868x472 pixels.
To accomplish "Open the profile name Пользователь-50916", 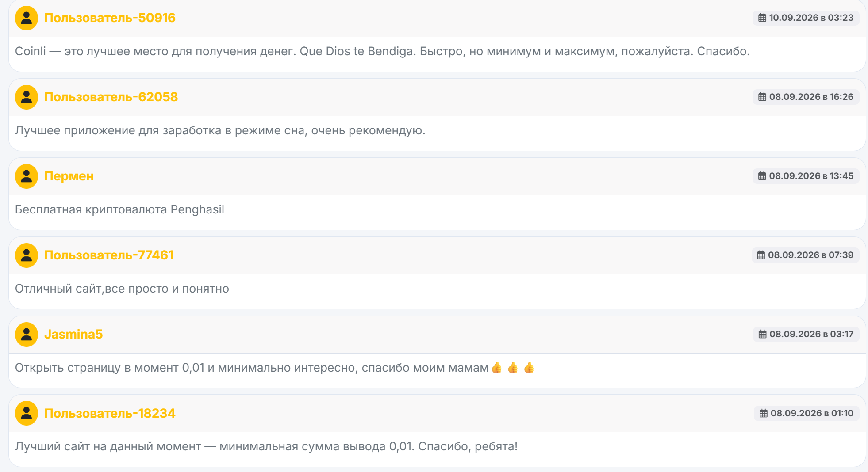I will [x=110, y=18].
